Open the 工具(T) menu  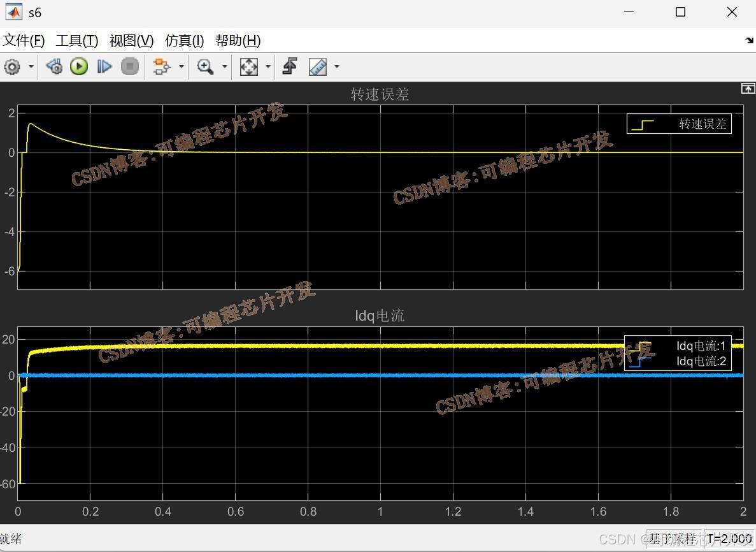[76, 41]
